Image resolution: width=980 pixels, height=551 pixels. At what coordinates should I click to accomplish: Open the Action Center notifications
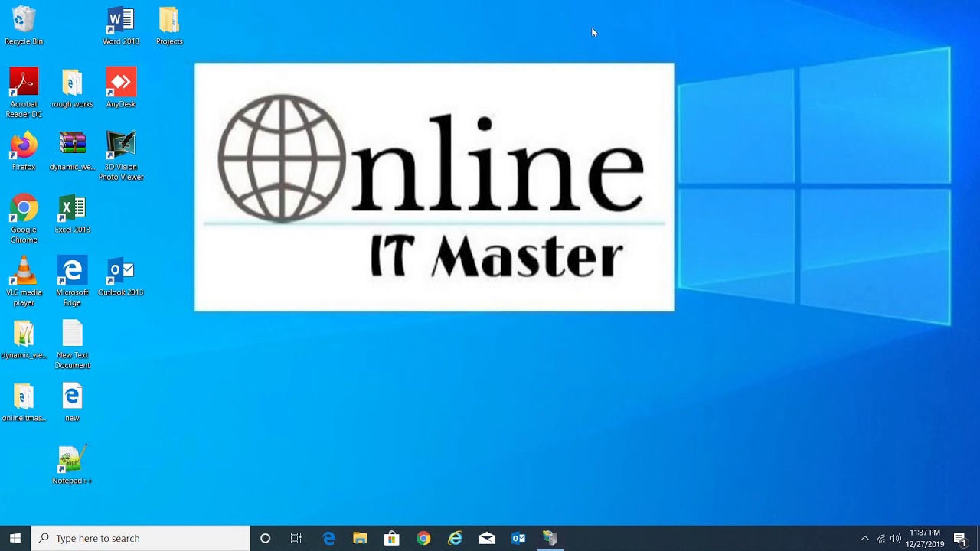click(x=961, y=538)
